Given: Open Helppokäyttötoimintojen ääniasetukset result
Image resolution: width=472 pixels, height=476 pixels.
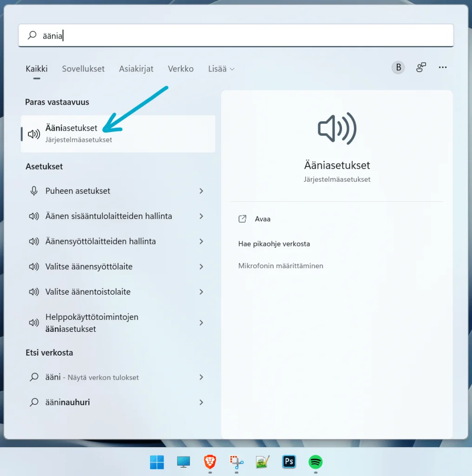Looking at the screenshot, I should [118, 323].
